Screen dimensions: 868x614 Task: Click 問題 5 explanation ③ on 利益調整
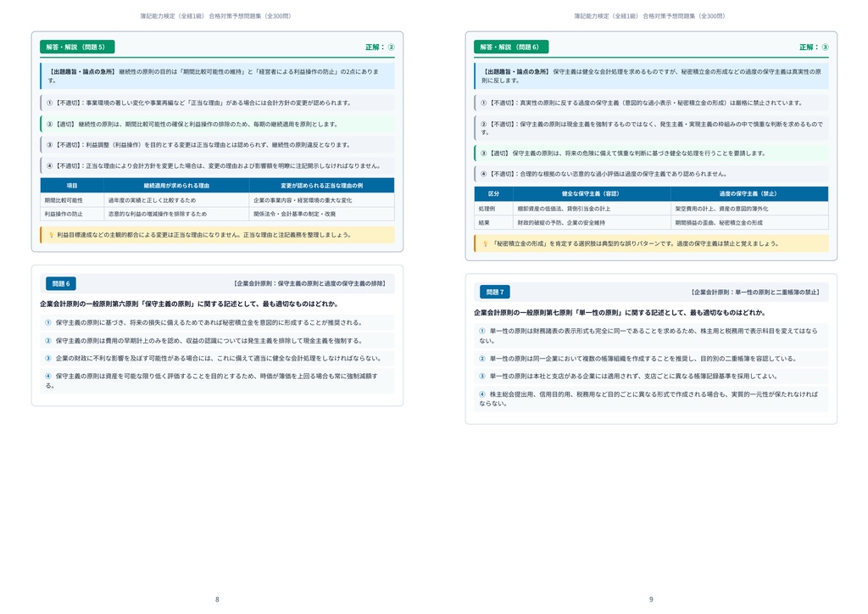[x=217, y=144]
